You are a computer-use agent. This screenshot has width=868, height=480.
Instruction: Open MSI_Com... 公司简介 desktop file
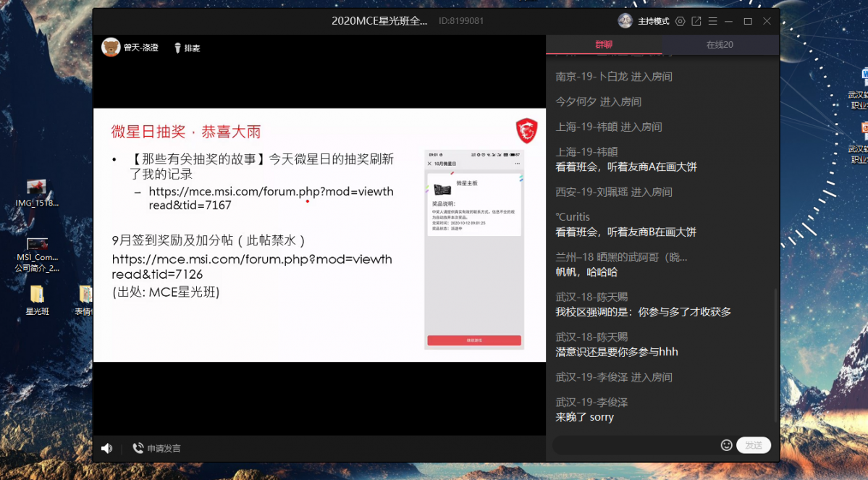pyautogui.click(x=36, y=255)
